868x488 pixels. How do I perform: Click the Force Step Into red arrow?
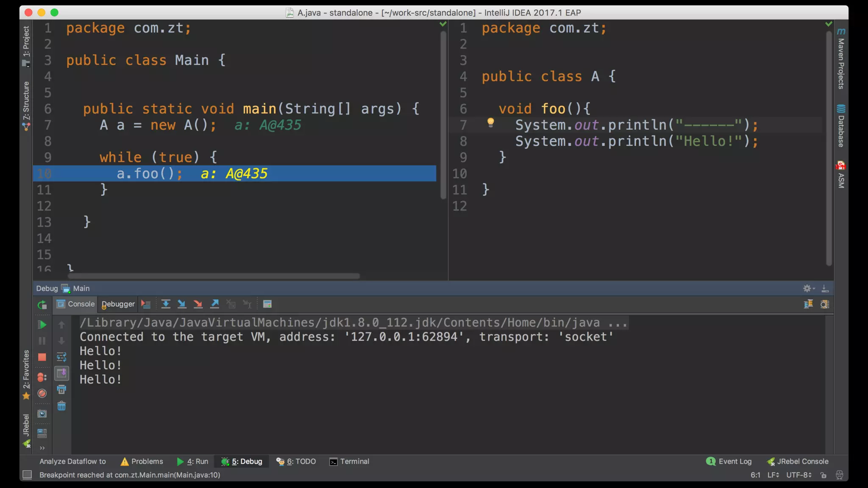[198, 304]
